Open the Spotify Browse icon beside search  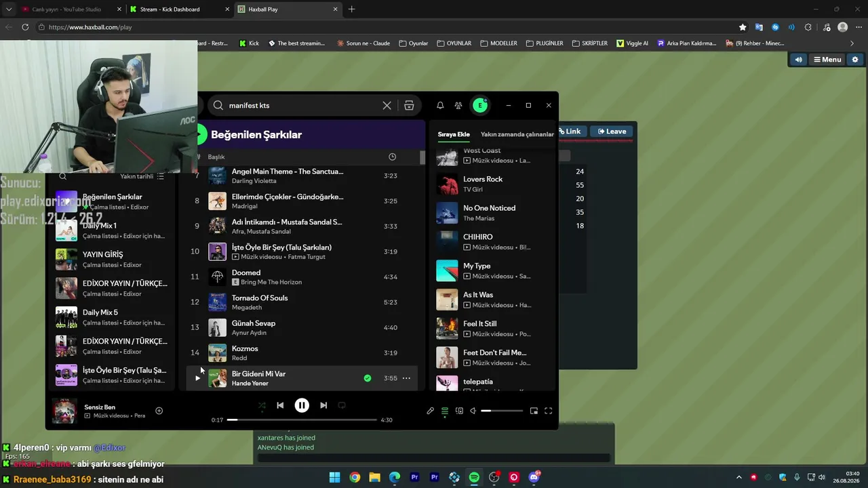pyautogui.click(x=409, y=106)
